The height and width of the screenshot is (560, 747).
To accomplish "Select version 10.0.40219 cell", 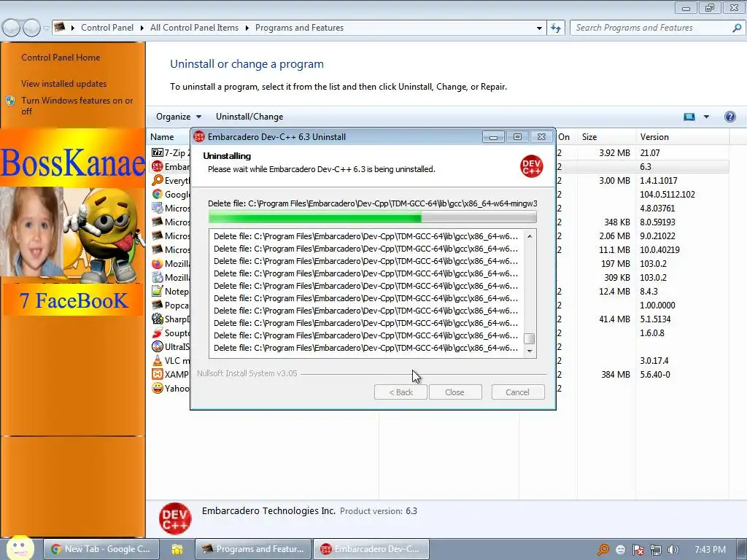I will click(x=659, y=250).
